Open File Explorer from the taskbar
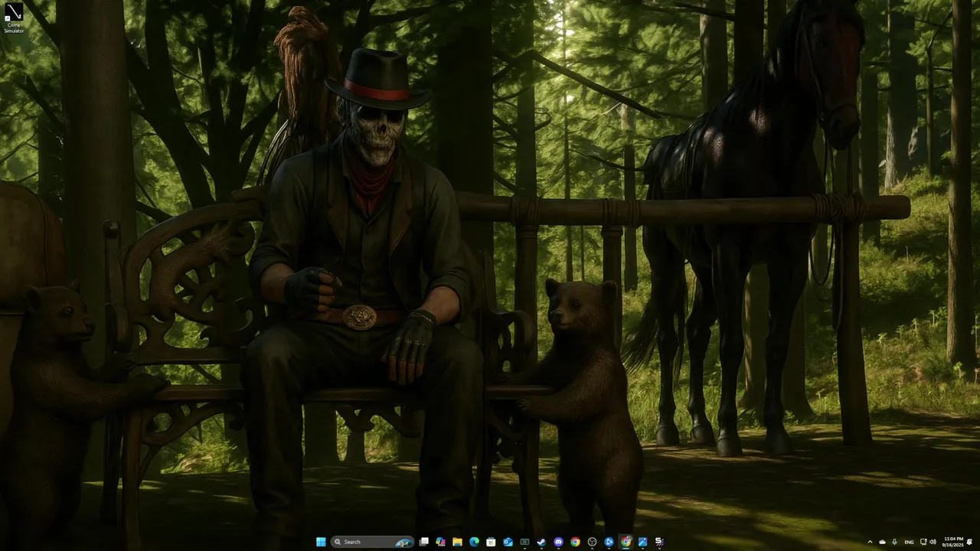Screen dimensions: 980x551 tap(457, 542)
